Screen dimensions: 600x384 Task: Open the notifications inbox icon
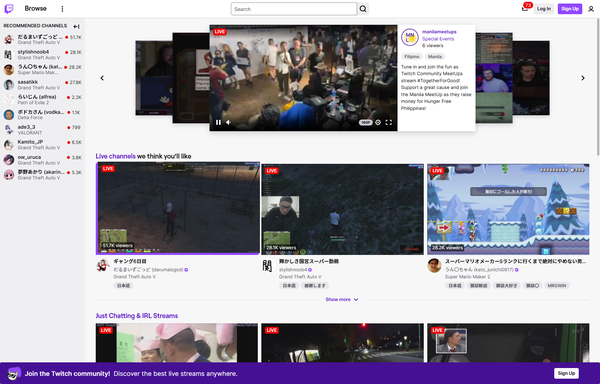pos(525,8)
